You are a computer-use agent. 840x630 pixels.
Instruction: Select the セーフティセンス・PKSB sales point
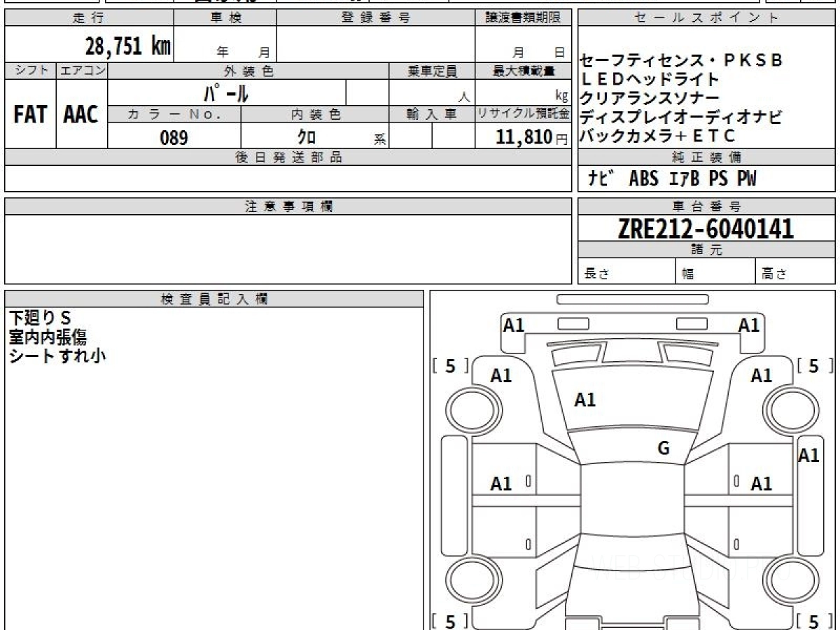click(682, 60)
